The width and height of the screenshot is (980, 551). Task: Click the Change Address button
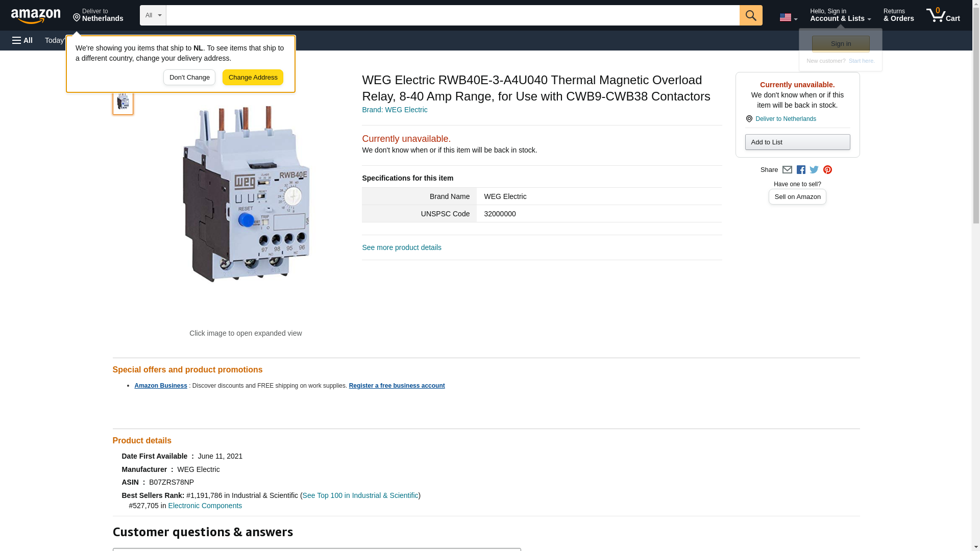(x=253, y=78)
